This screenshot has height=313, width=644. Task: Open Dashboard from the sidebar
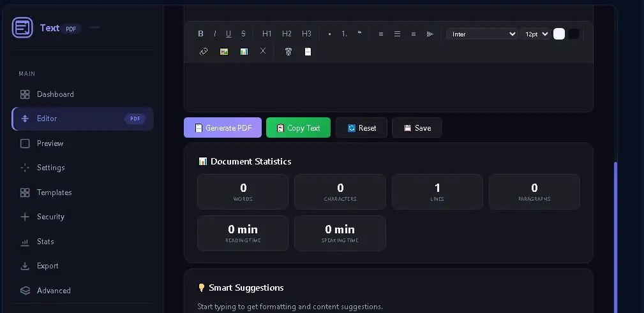point(82,94)
